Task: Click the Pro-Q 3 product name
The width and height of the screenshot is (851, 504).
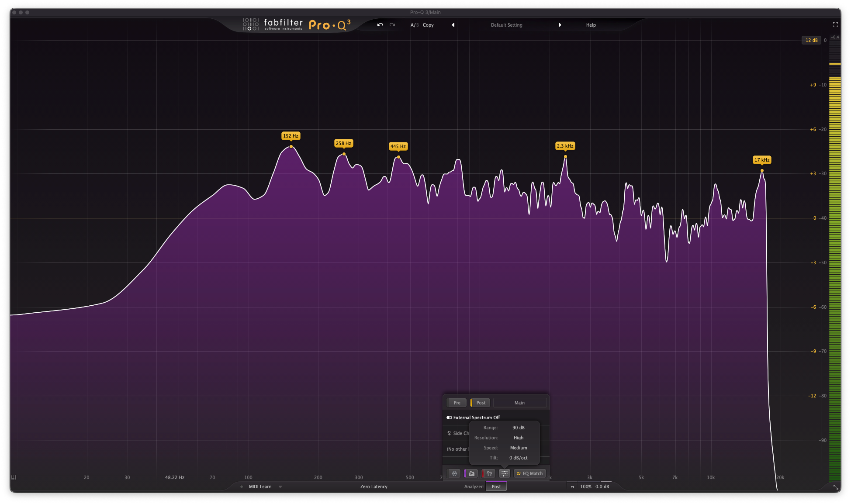Action: point(330,25)
